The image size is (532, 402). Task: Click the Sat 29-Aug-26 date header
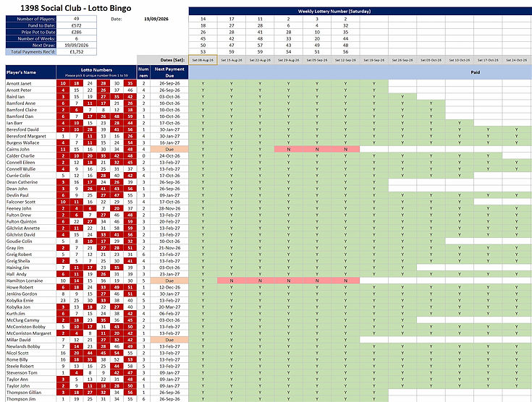pyautogui.click(x=288, y=60)
